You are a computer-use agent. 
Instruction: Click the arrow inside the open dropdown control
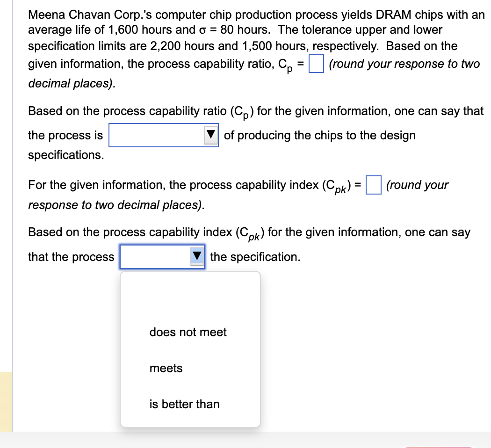point(198,256)
